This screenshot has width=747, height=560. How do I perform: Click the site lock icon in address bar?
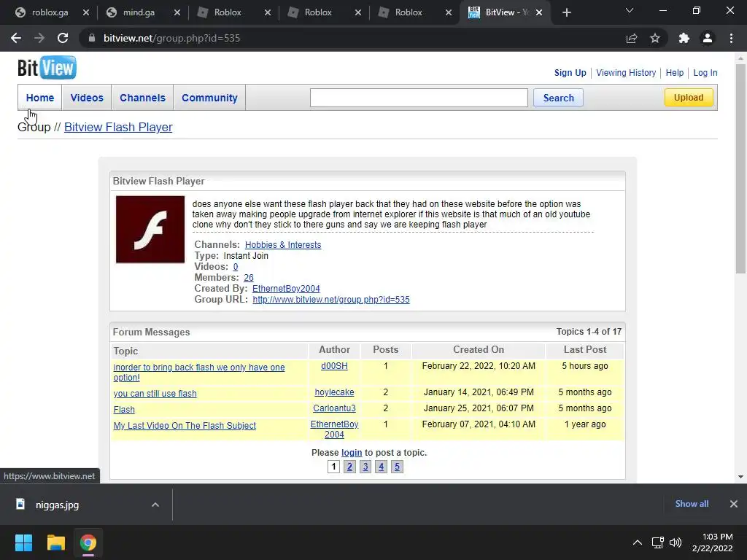click(92, 38)
